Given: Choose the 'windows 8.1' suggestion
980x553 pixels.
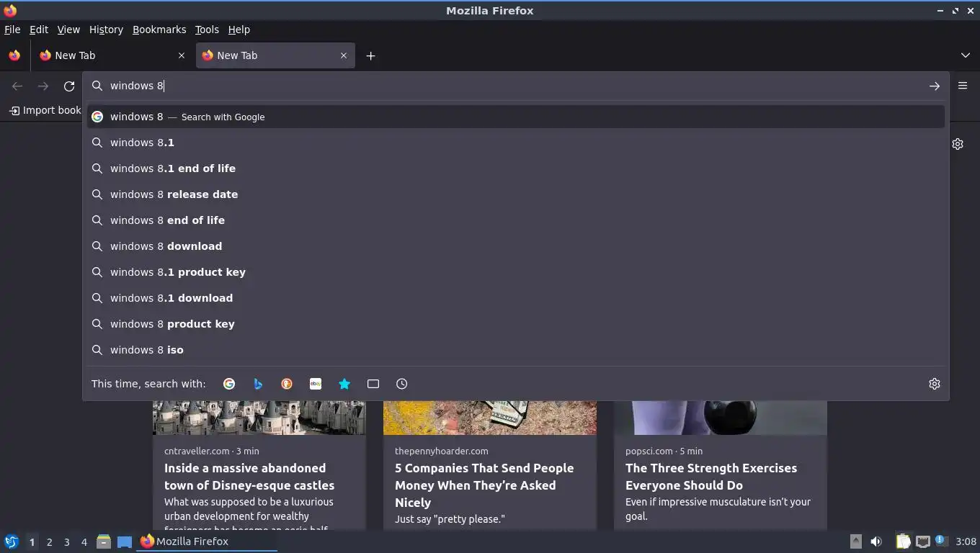Looking at the screenshot, I should pyautogui.click(x=516, y=143).
